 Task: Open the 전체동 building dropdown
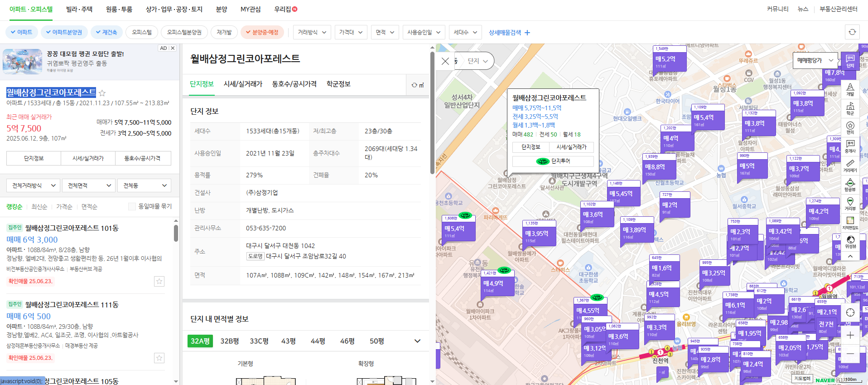[144, 185]
